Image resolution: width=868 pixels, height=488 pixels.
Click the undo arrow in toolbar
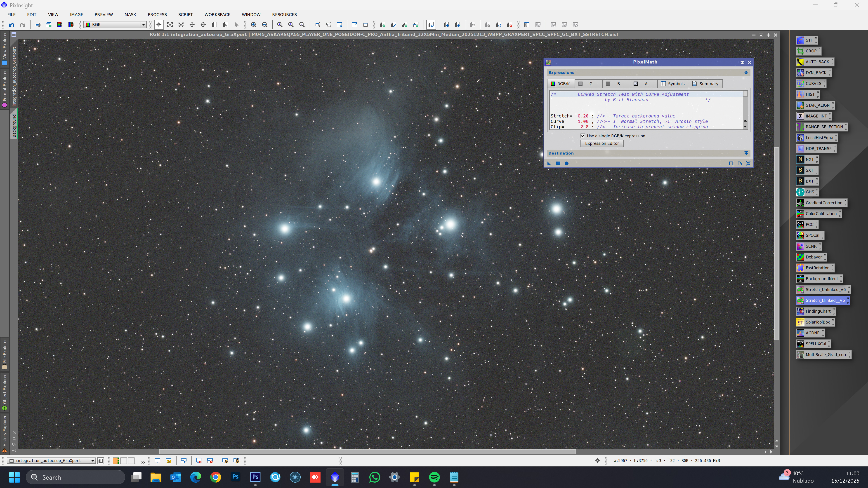pyautogui.click(x=12, y=25)
